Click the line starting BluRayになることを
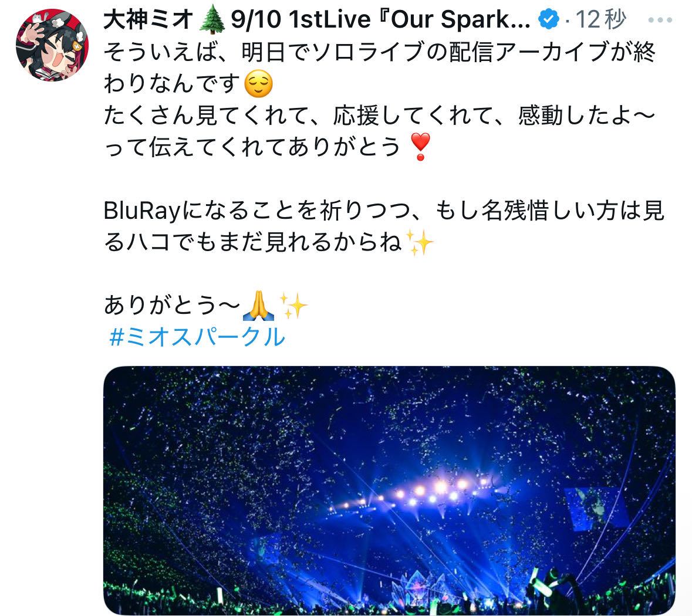This screenshot has width=692, height=616. [384, 210]
